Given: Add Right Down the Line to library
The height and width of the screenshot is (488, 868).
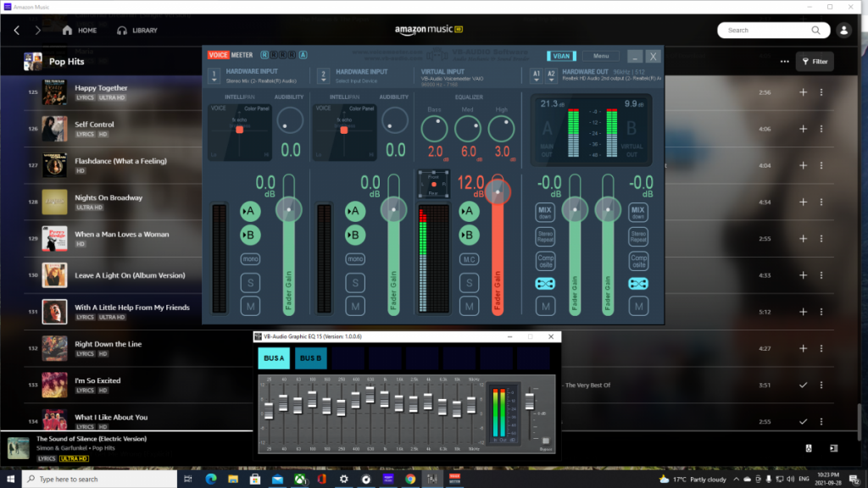Looking at the screenshot, I should pyautogui.click(x=803, y=348).
